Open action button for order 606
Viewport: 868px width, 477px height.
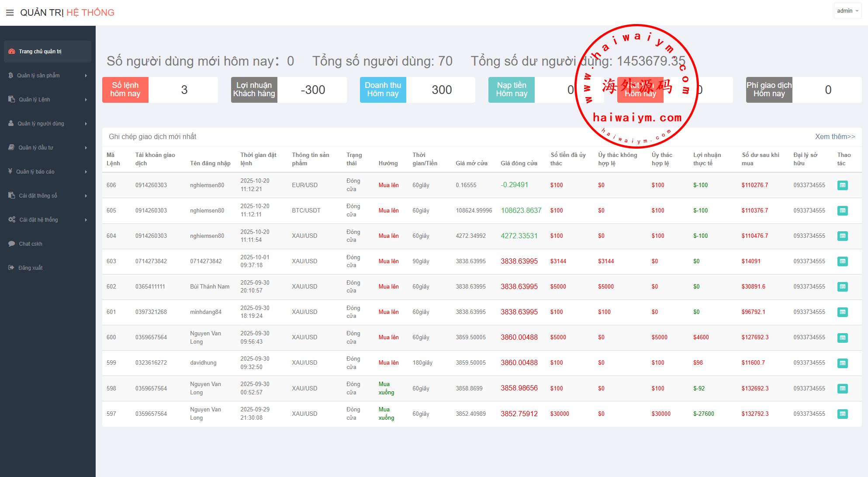coord(842,185)
